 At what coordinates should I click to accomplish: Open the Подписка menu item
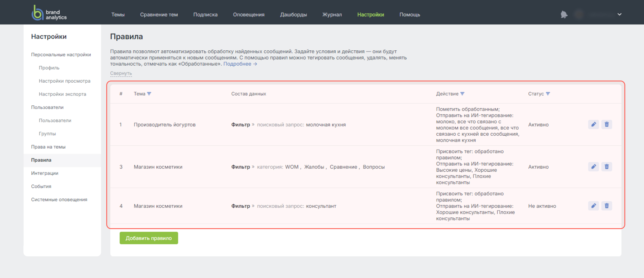205,15
